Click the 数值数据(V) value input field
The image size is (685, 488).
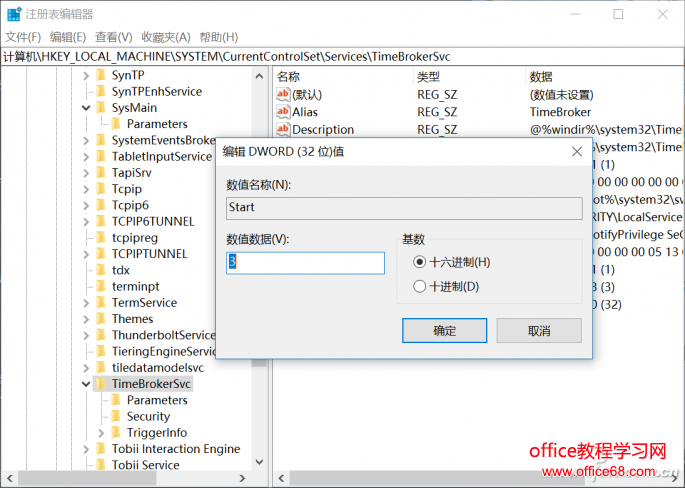(x=305, y=263)
